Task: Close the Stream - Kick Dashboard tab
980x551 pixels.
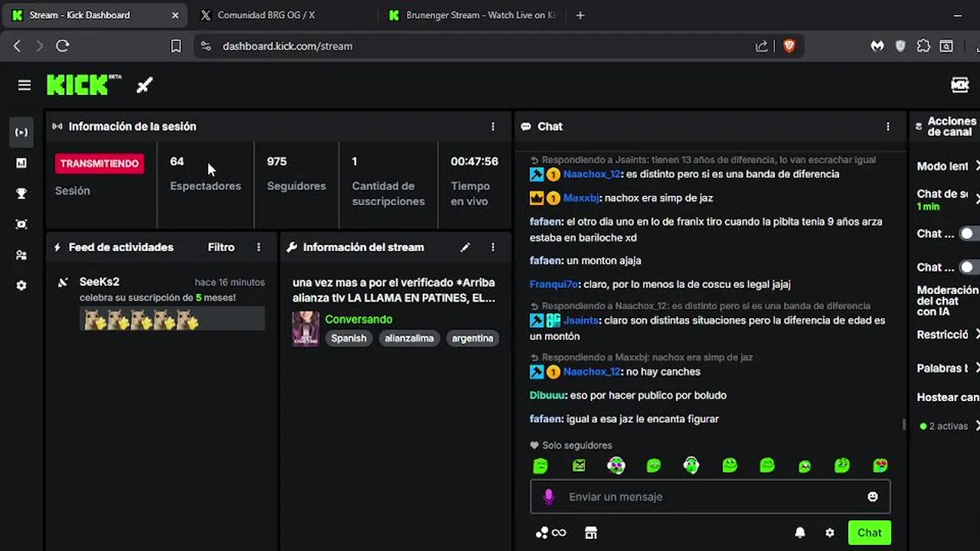Action: coord(175,15)
